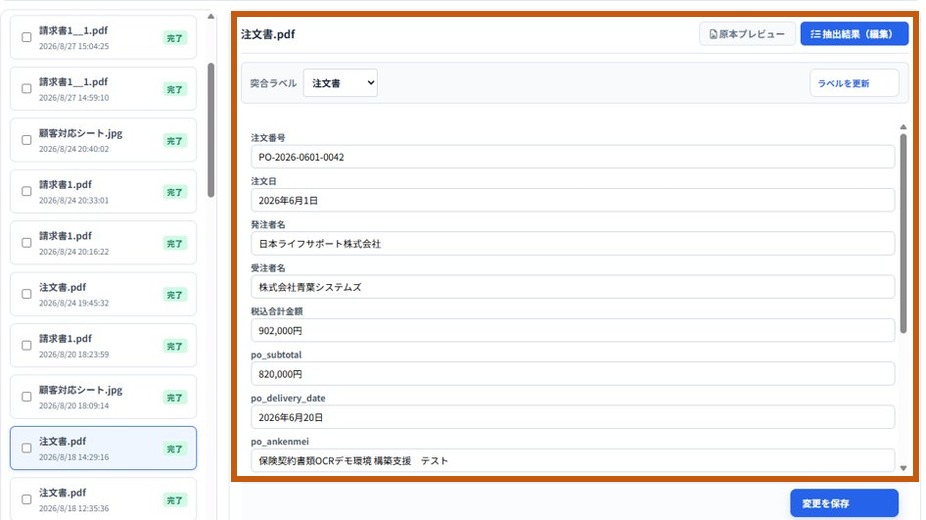Viewport: 926px width, 520px height.
Task: Check the box for 請求書1__1.pdf dated 14:59:10
Action: (27, 89)
